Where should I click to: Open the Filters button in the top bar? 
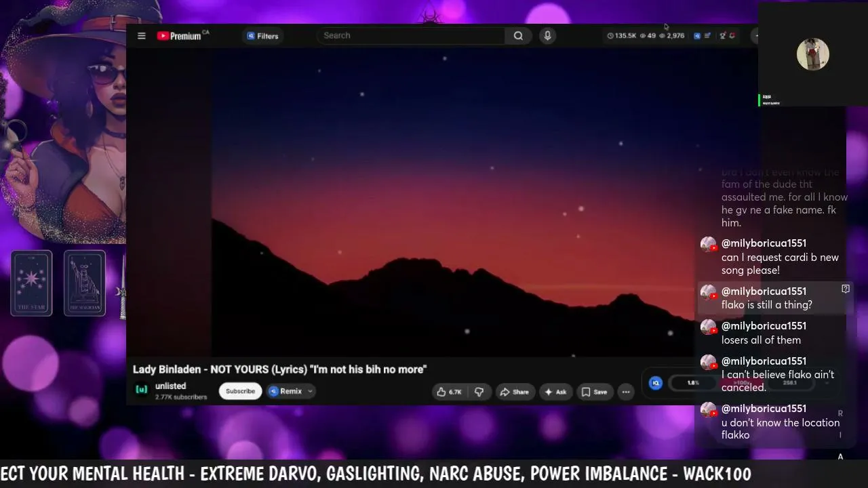tap(263, 36)
